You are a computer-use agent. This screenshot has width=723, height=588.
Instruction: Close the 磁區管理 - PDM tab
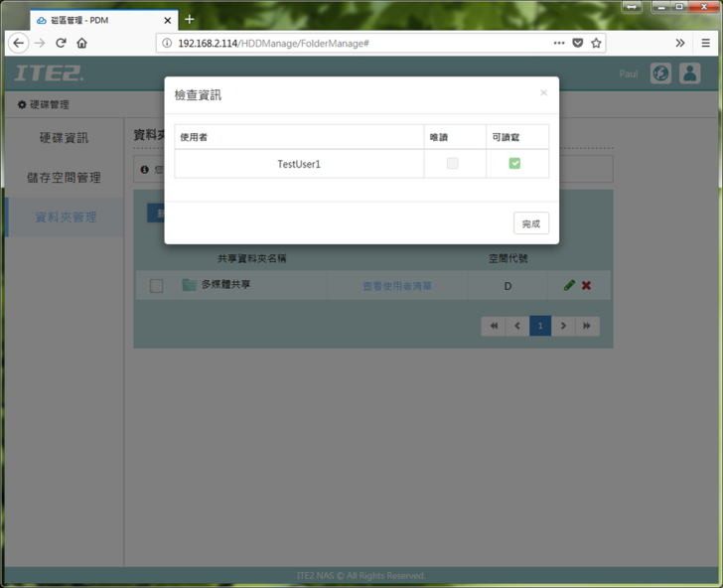(168, 20)
